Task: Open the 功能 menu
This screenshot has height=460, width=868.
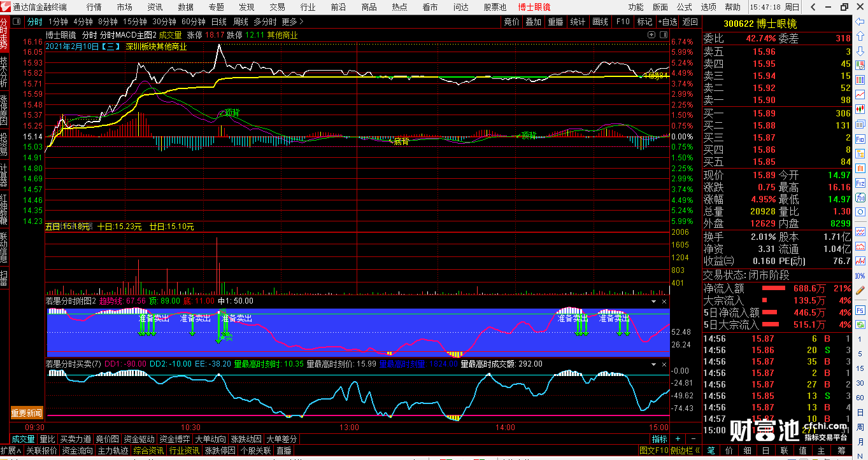Action: pos(636,7)
